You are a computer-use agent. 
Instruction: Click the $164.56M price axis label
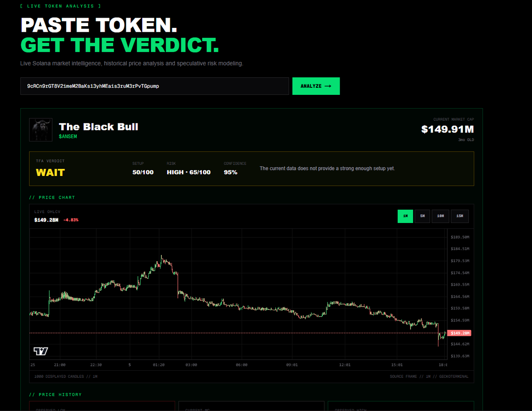[460, 296]
